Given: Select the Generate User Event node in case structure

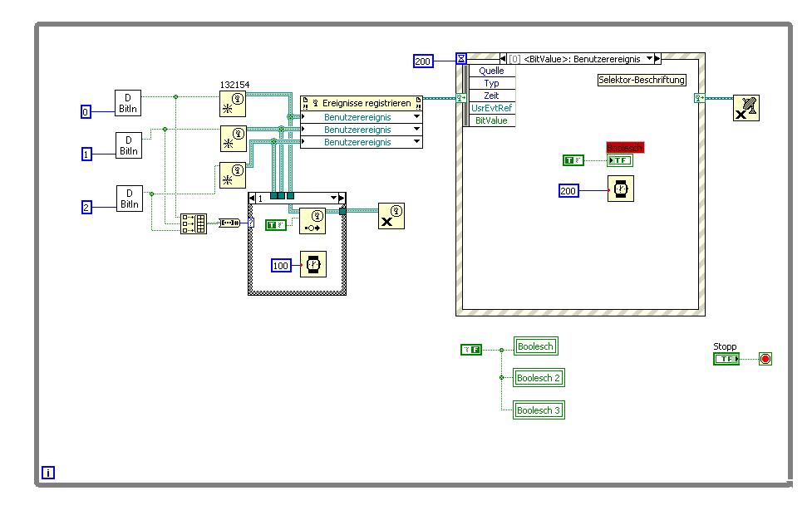Looking at the screenshot, I should (x=312, y=221).
